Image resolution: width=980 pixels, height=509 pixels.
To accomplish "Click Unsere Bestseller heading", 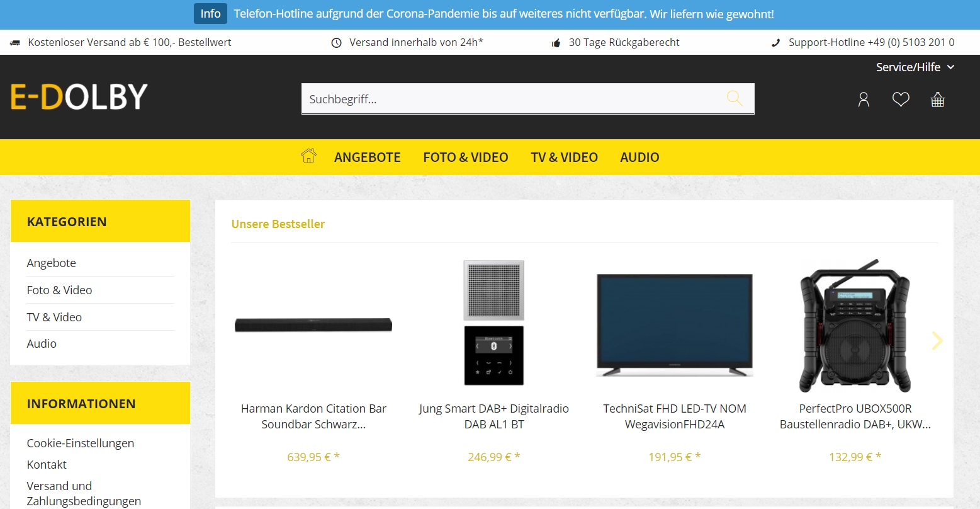I will tap(278, 224).
